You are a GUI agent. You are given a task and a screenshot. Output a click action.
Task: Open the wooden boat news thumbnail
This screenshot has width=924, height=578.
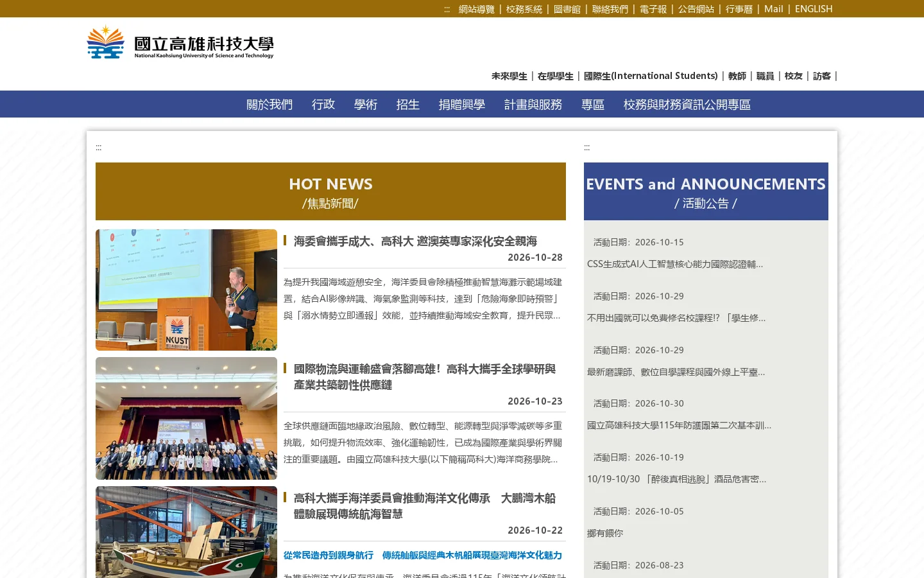pyautogui.click(x=186, y=532)
